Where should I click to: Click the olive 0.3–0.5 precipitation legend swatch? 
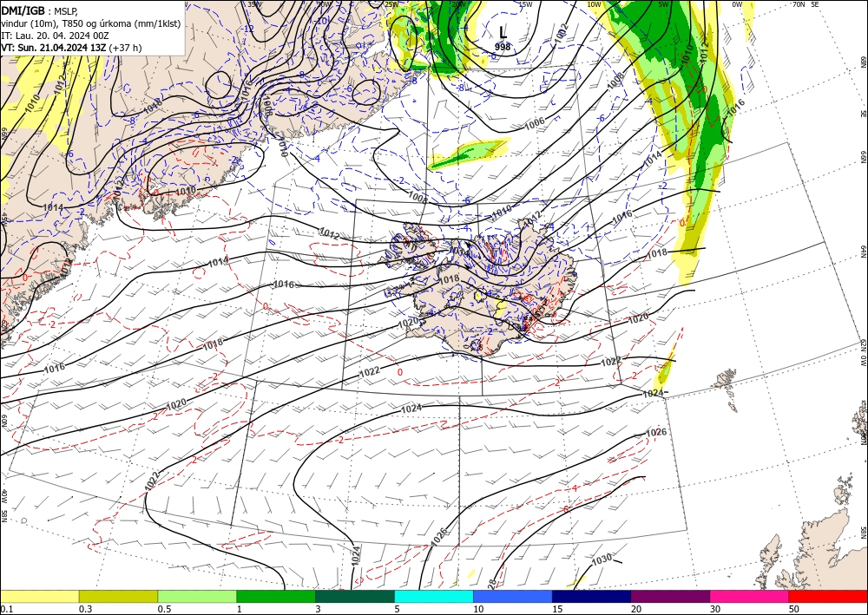coord(118,596)
